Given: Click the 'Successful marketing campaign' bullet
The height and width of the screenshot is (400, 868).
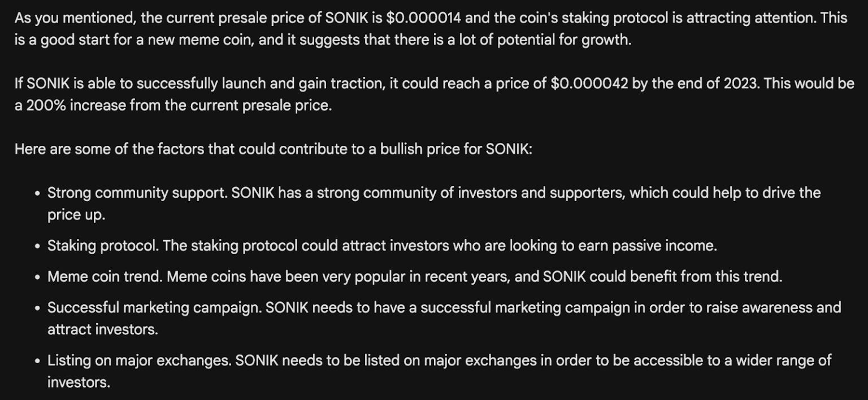Looking at the screenshot, I should click(x=444, y=319).
